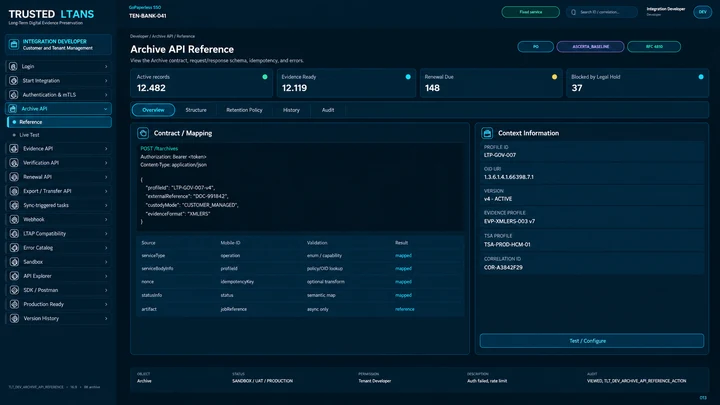
Task: Click the Evidence API sidebar icon
Action: click(x=14, y=149)
